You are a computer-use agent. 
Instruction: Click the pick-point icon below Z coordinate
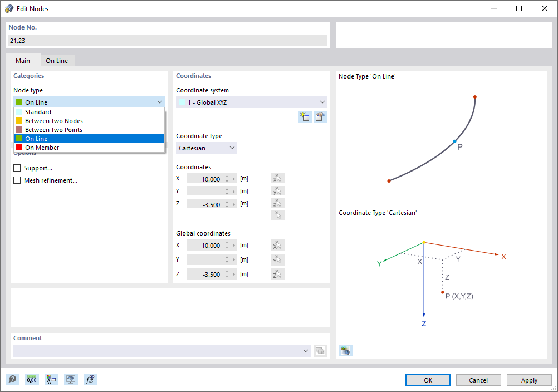[277, 215]
